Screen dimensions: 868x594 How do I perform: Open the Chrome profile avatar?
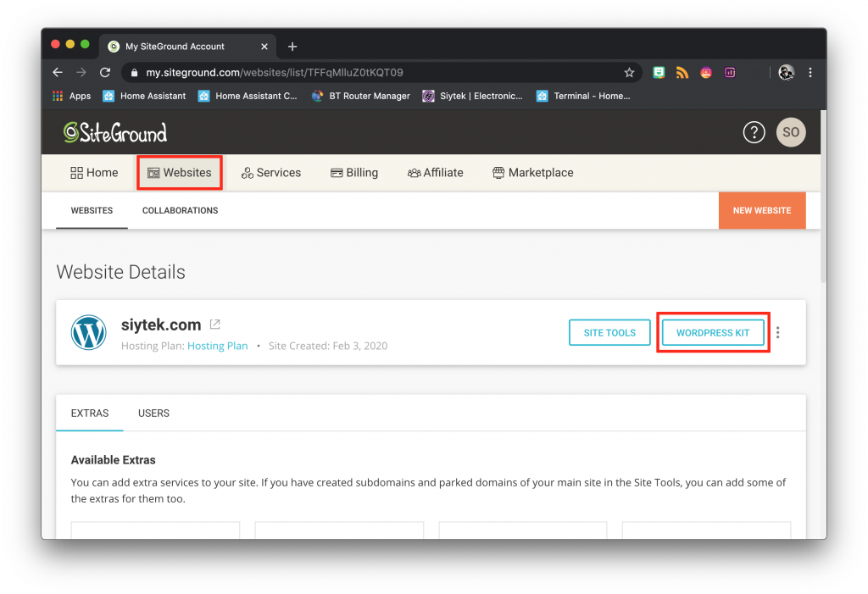[786, 73]
